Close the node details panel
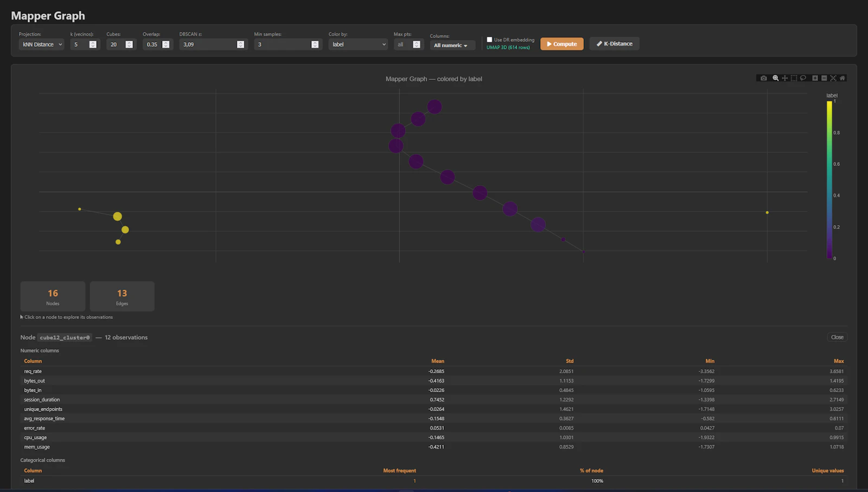The image size is (868, 492). [x=837, y=337]
